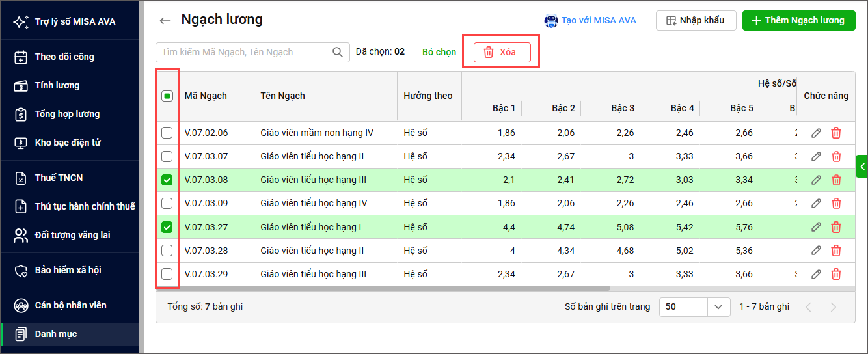Click Thêm Ngạch lương button

tap(798, 20)
